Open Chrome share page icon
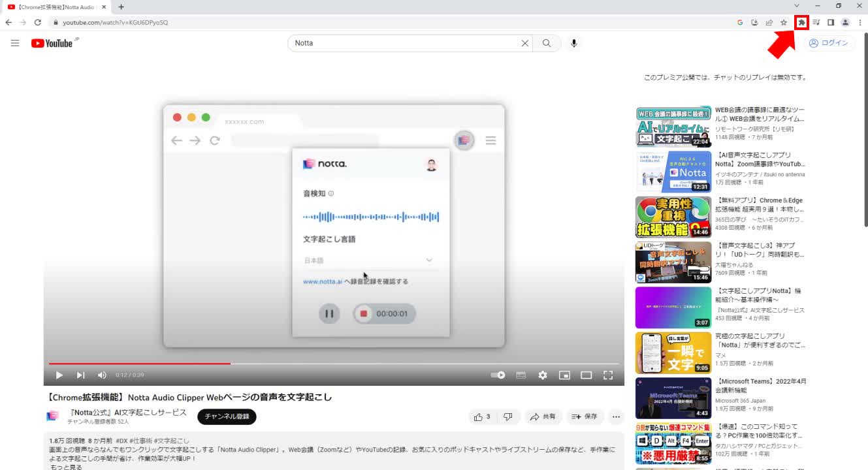868x470 pixels. tap(769, 22)
